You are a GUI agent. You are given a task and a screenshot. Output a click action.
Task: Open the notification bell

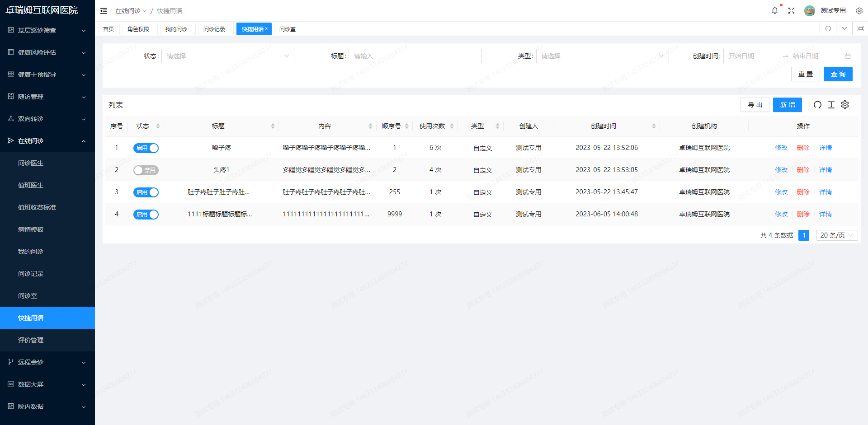pyautogui.click(x=775, y=10)
